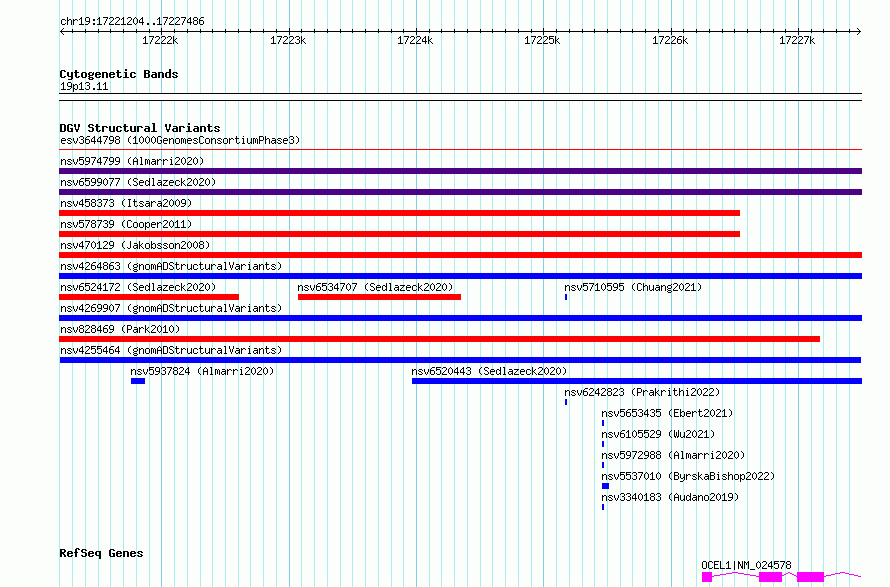This screenshot has width=890, height=587.
Task: Click the 17222k ruler position label
Action: [x=160, y=40]
